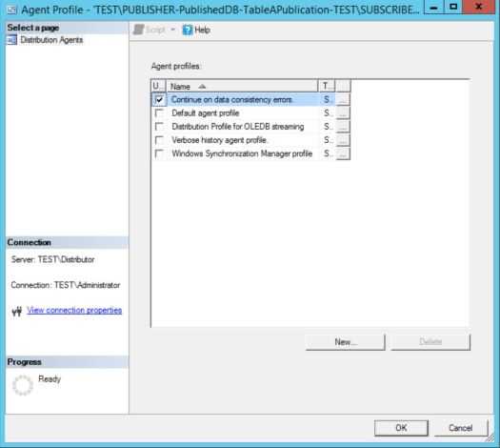500x448 pixels.
Task: Open Help via the question mark icon
Action: point(188,30)
